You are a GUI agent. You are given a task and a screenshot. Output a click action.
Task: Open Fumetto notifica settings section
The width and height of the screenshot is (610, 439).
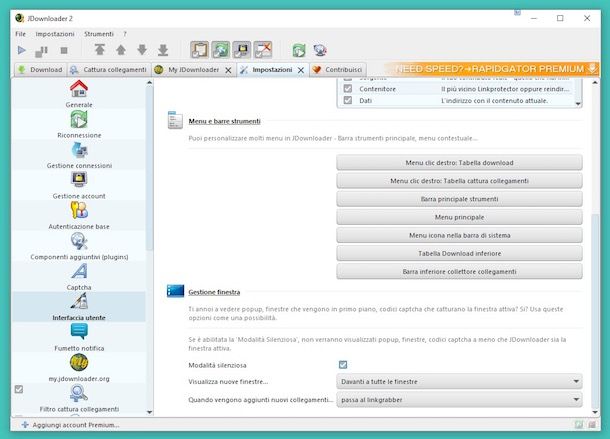(79, 337)
